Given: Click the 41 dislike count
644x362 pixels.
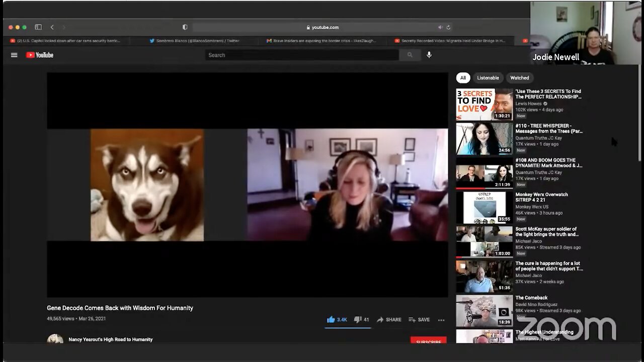Looking at the screenshot, I should pyautogui.click(x=366, y=320).
